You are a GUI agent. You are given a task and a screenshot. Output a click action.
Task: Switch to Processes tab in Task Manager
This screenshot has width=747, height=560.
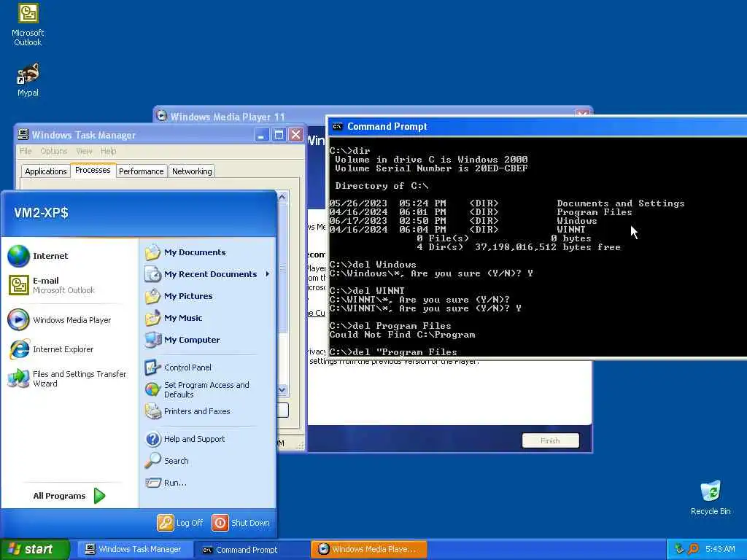pos(93,170)
